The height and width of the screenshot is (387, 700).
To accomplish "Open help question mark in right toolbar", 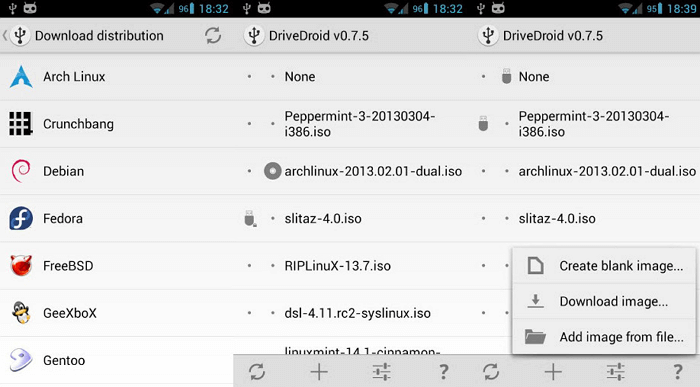I will [677, 371].
